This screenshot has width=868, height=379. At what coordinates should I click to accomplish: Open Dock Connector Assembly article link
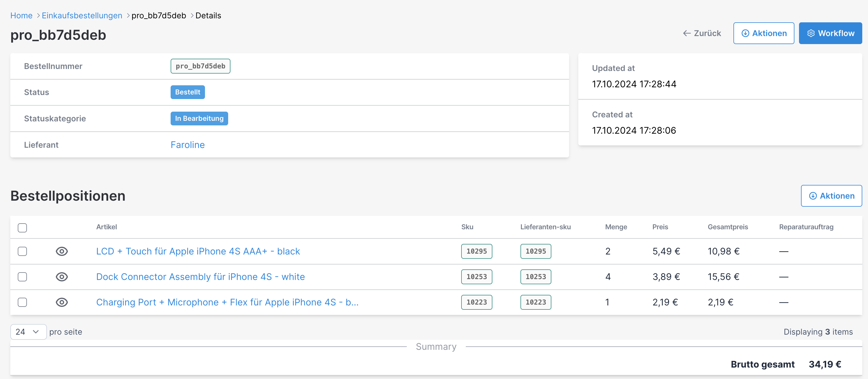(x=200, y=277)
